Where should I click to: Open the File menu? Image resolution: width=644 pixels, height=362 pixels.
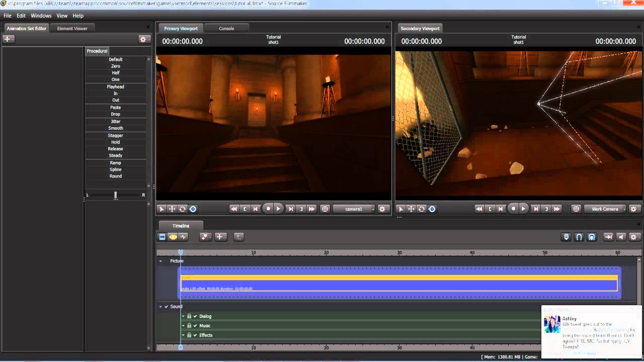point(8,16)
